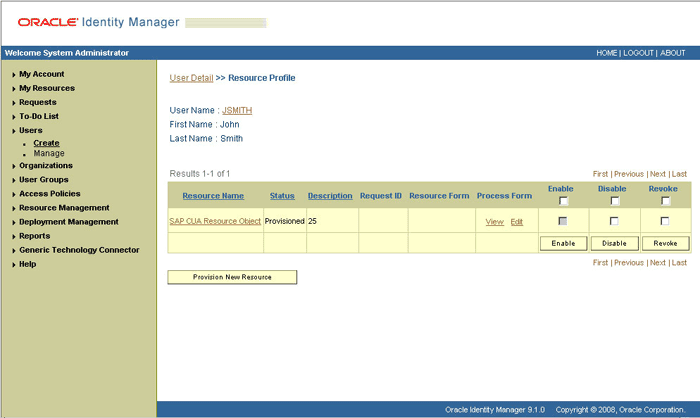The height and width of the screenshot is (418, 700).
Task: Open Deployment Management menu item
Action: coord(69,222)
